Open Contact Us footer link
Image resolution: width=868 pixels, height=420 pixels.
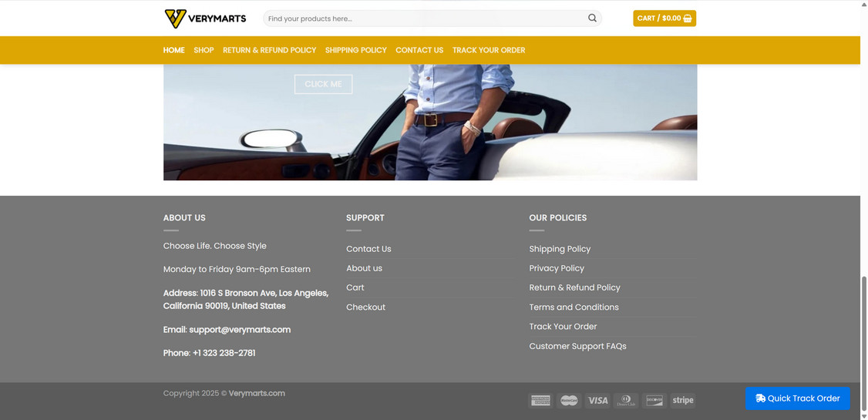point(368,249)
